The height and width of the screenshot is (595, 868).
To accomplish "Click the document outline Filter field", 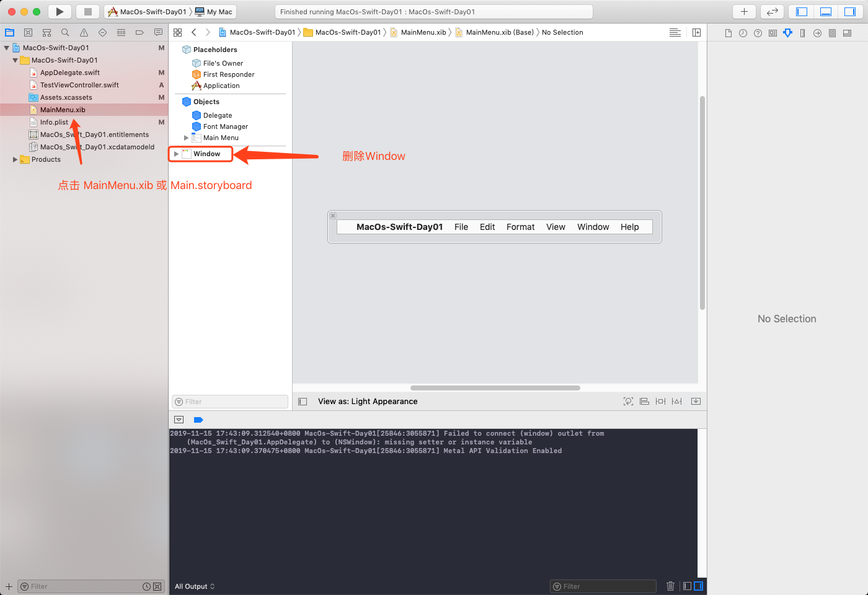I will pos(230,402).
